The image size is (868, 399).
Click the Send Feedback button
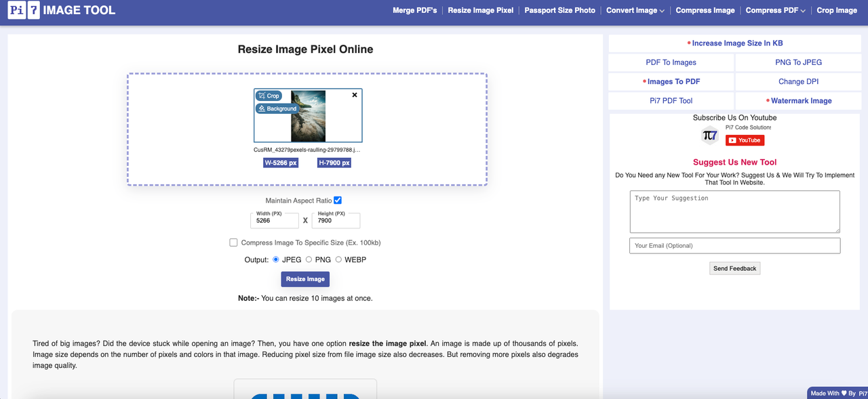[734, 268]
